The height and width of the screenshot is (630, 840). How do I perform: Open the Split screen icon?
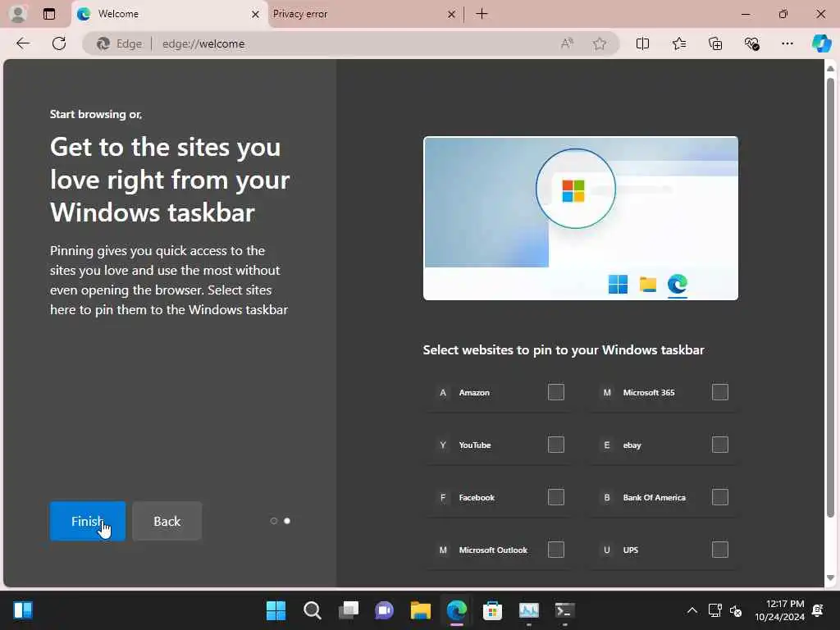[642, 43]
